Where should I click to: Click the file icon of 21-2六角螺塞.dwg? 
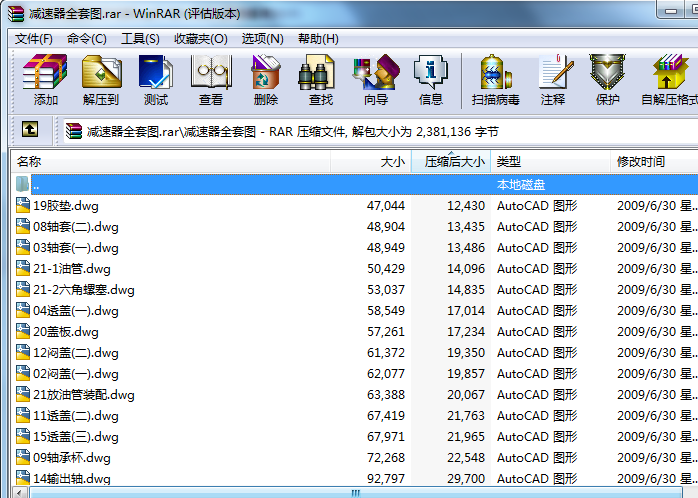(x=23, y=289)
